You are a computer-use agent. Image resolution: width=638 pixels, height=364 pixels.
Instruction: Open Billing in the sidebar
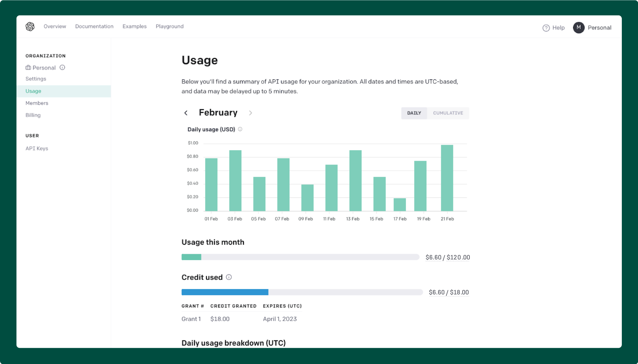point(33,115)
